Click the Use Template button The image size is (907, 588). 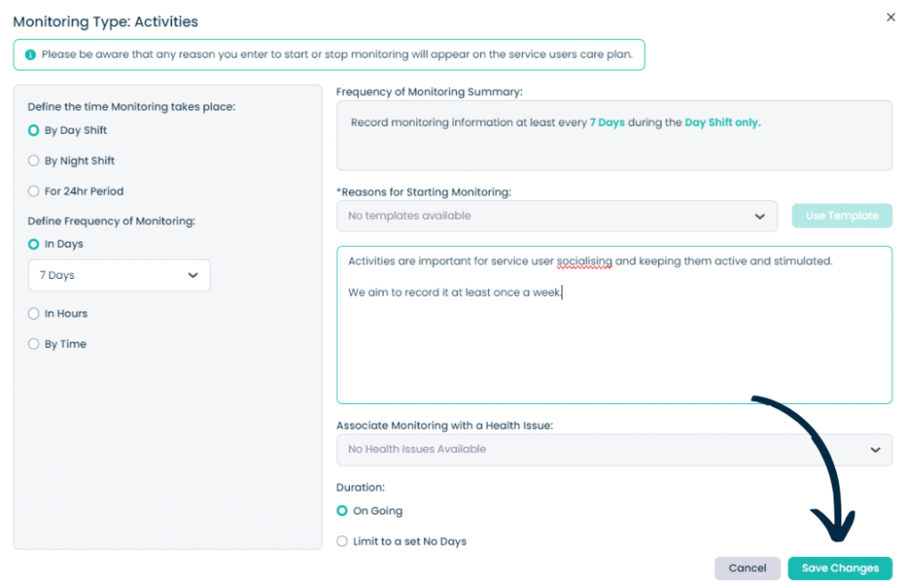click(x=841, y=216)
